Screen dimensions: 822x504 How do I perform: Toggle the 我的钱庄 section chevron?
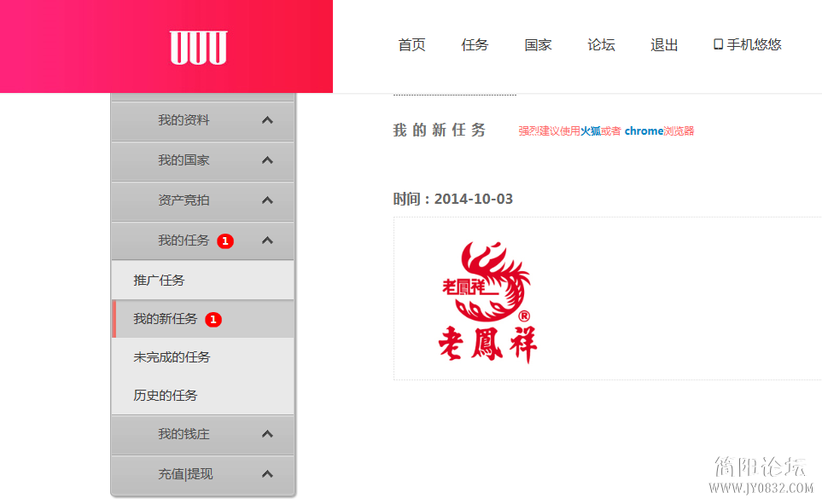(x=267, y=434)
